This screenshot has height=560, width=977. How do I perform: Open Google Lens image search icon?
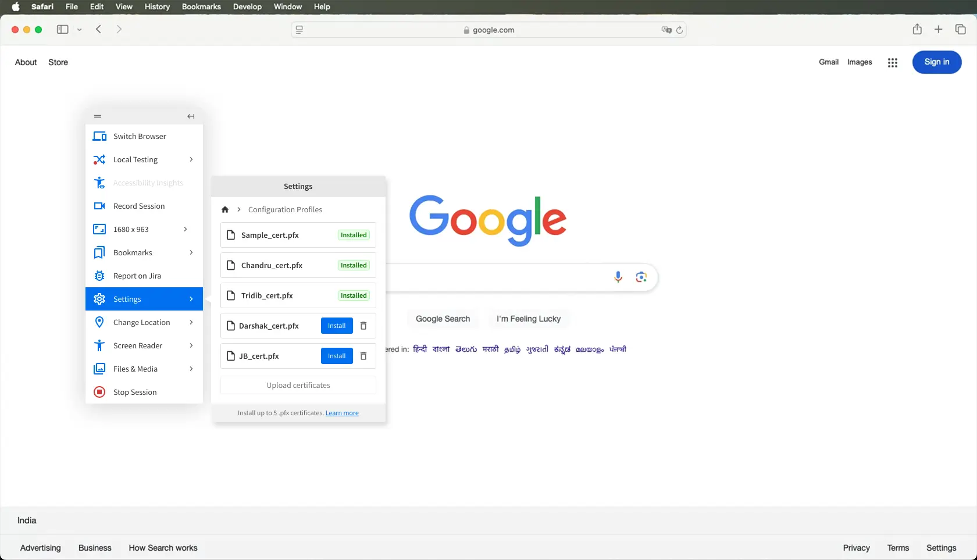pyautogui.click(x=641, y=277)
